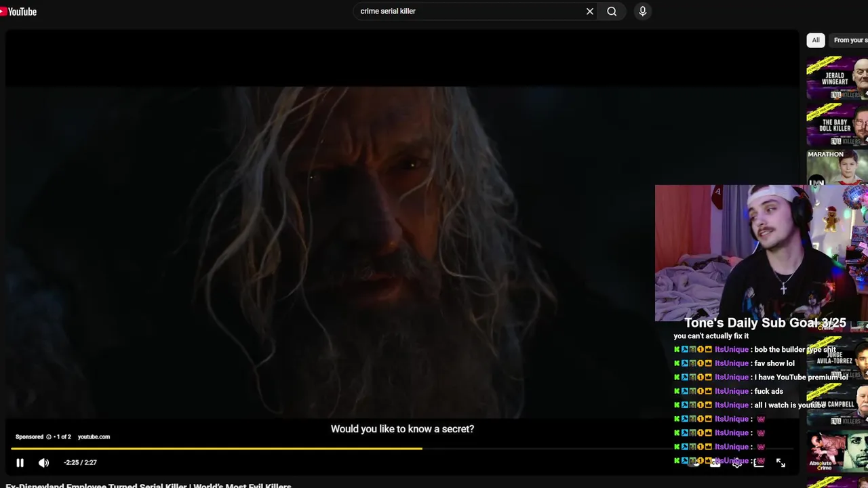
Task: Enter fullscreen mode in the player
Action: click(781, 463)
